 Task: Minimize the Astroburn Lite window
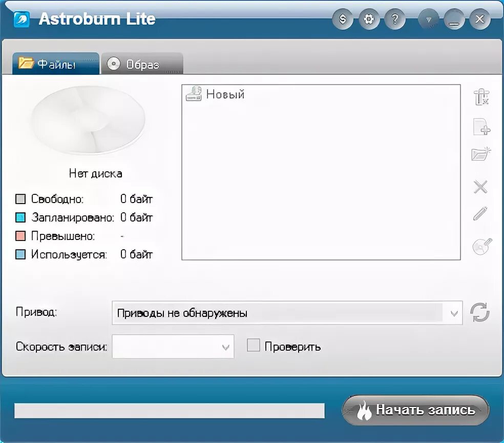(454, 19)
